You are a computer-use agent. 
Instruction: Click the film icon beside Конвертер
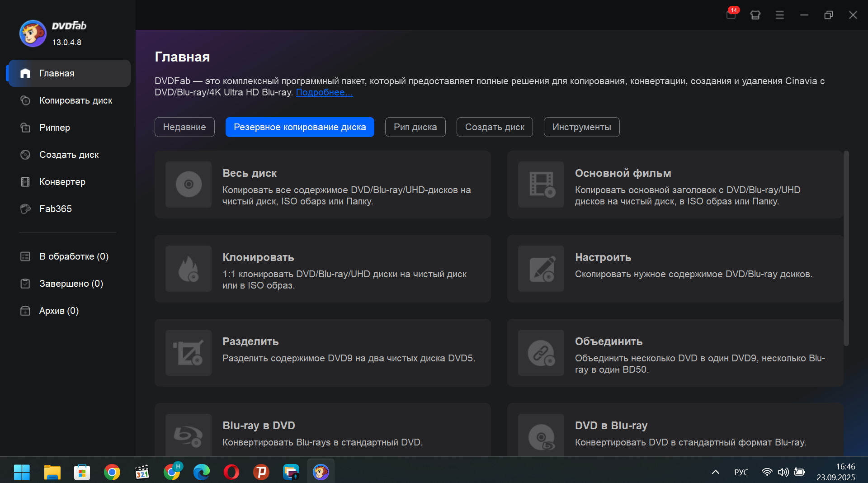(x=25, y=182)
